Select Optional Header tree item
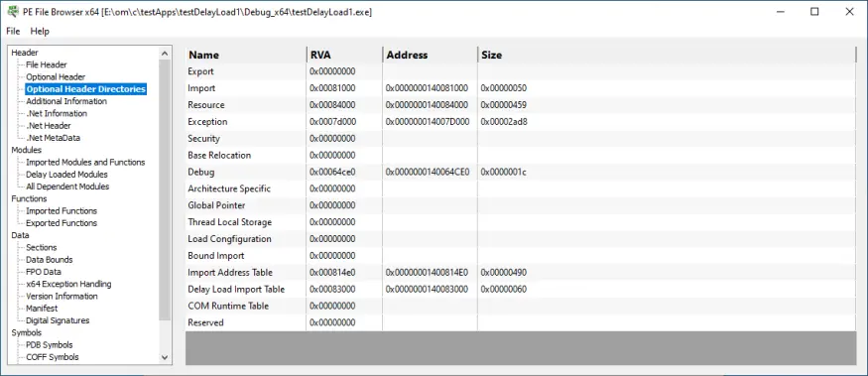 (56, 77)
